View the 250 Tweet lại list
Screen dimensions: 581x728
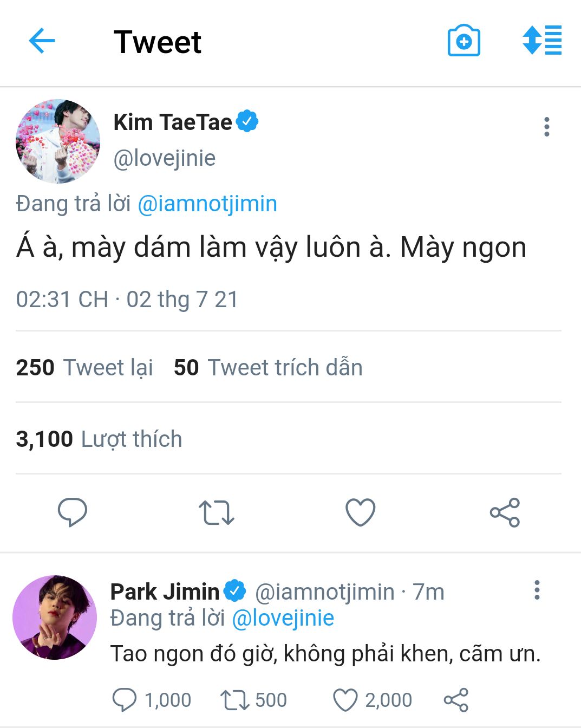pos(84,367)
